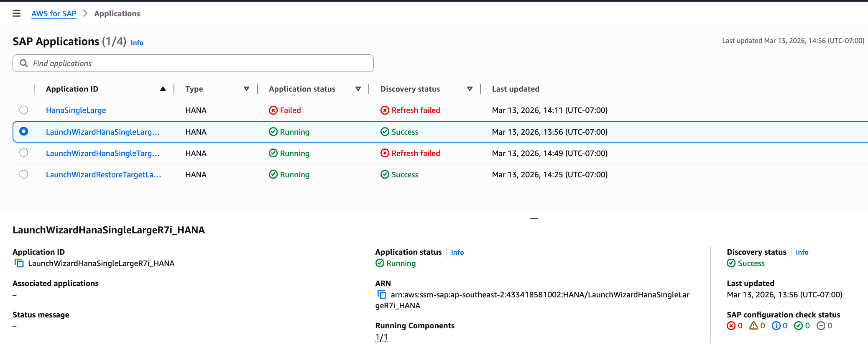Click detail panel Last updated 13:56 value

coord(784,294)
